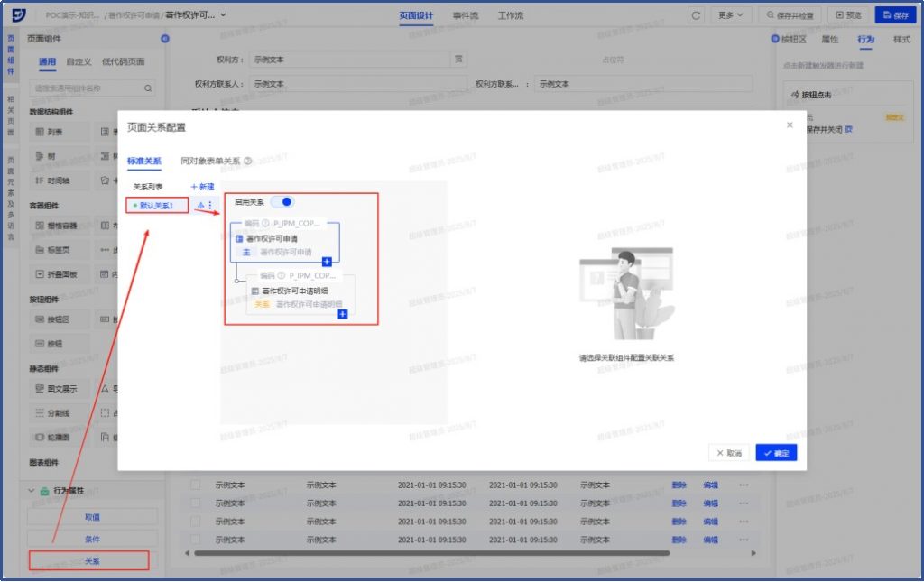Expand the page name dropdown in breadcrumb
This screenshot has width=924, height=582.
tap(223, 14)
